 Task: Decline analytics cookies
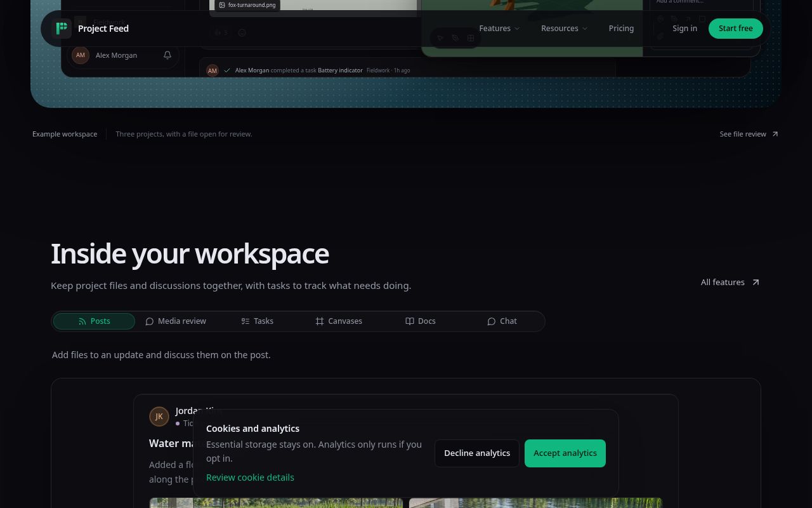(477, 453)
